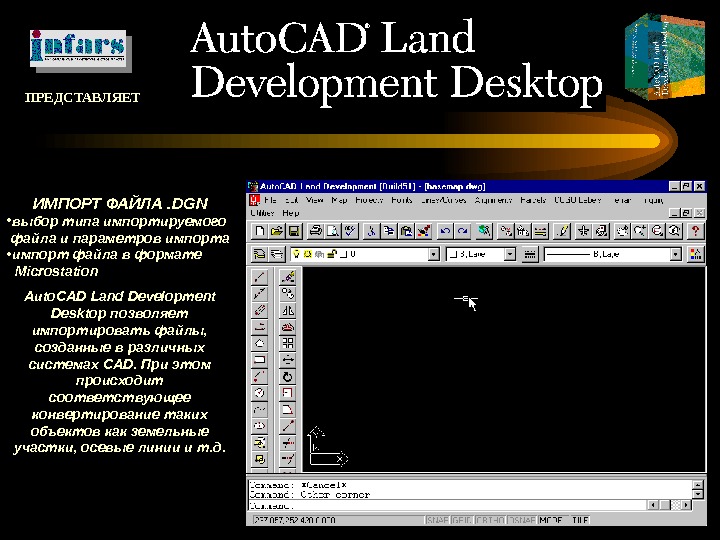
Task: Select the Rotate modify tool
Action: pos(287,377)
